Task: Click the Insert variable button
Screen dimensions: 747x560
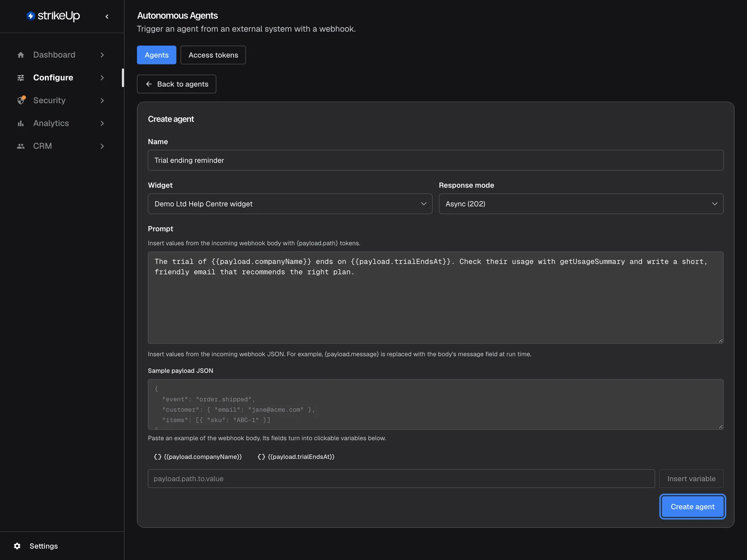Action: tap(691, 479)
